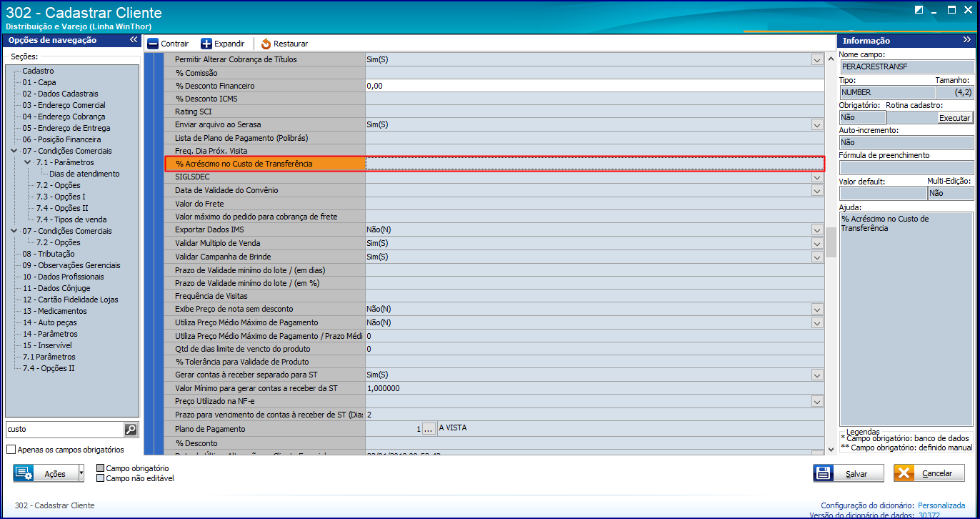Click the Cancelar X icon
This screenshot has height=519, width=980.
pyautogui.click(x=904, y=473)
